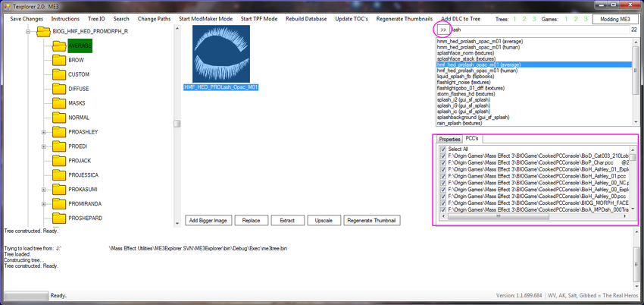
Task: Toggle the BIOG_MORPH_FACE checkbox
Action: tap(442, 203)
